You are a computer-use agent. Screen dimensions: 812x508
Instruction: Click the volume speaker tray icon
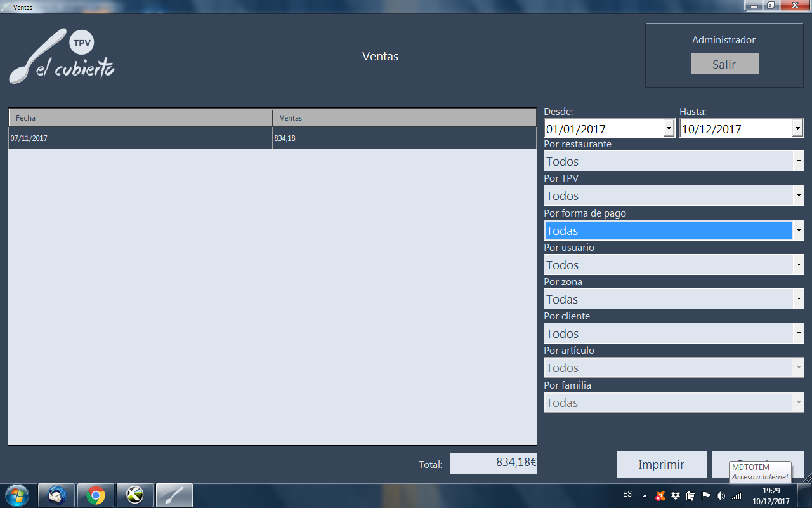pyautogui.click(x=721, y=495)
